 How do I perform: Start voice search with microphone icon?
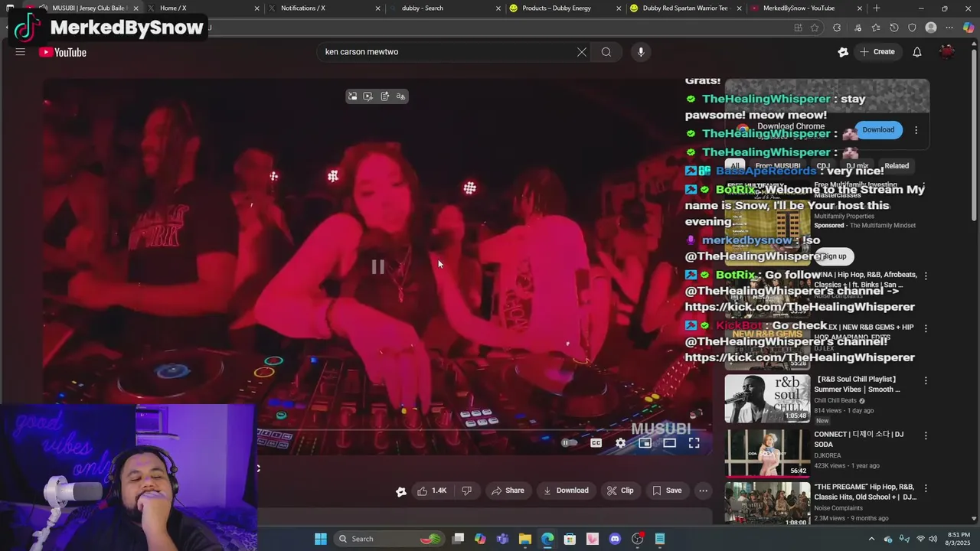pyautogui.click(x=641, y=52)
